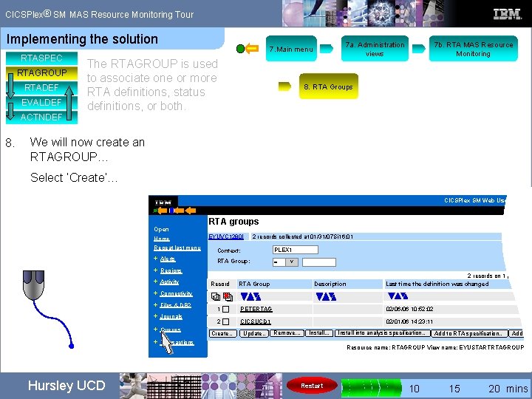Click the IBM logo in the header
The width and height of the screenshot is (532, 399).
click(507, 14)
